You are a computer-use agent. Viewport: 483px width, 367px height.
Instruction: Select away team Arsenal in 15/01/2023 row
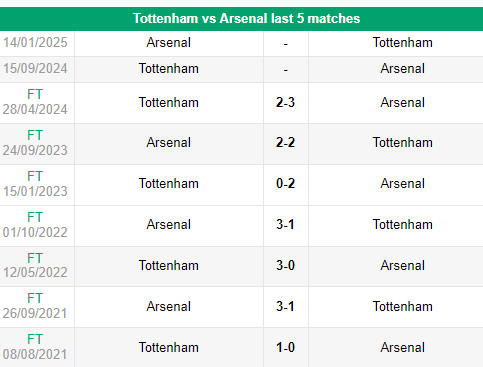click(x=403, y=184)
